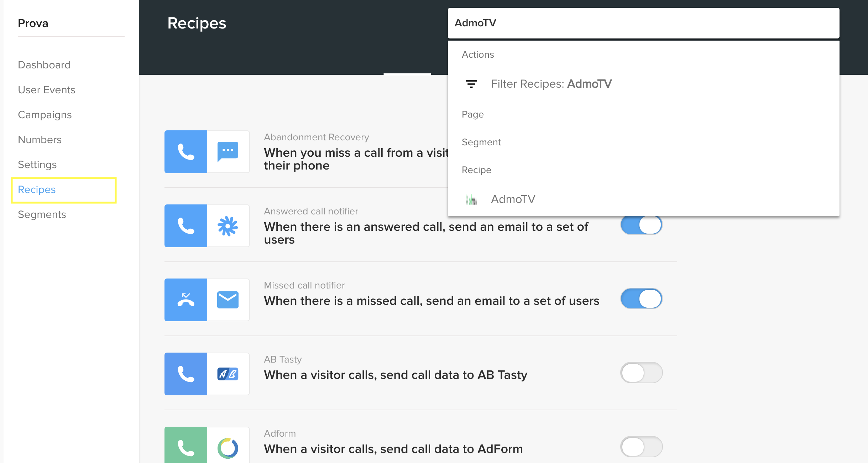Open Settings from the sidebar

point(37,165)
